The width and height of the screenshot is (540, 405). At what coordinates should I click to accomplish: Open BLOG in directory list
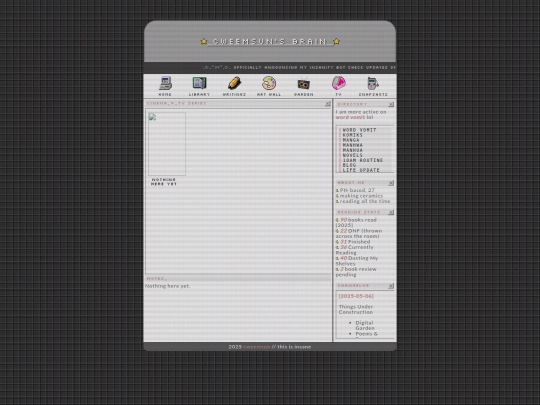(x=349, y=165)
